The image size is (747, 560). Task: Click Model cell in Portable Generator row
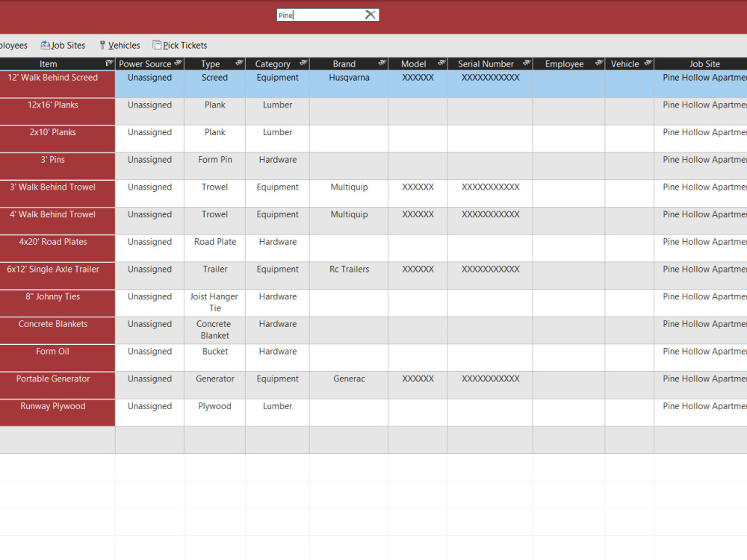click(418, 385)
